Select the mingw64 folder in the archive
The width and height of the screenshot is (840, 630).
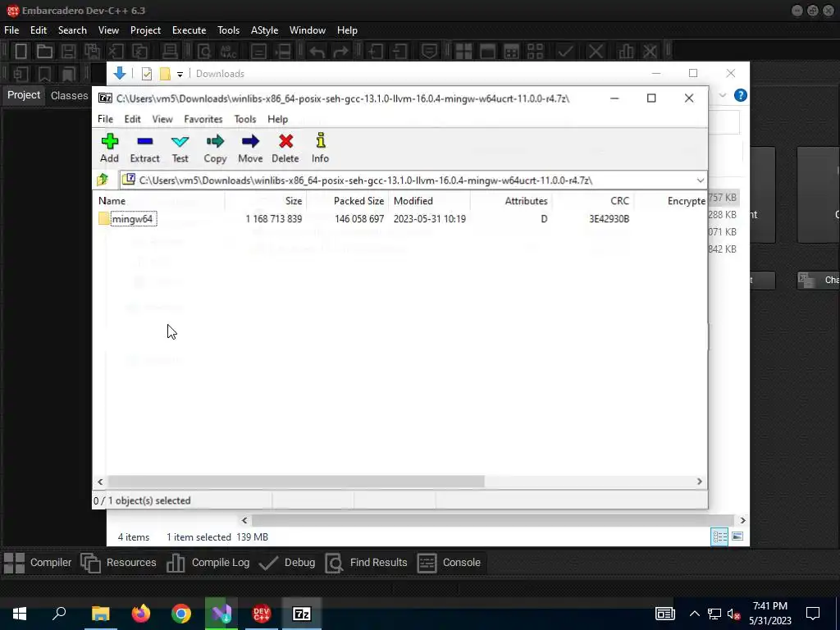[132, 218]
